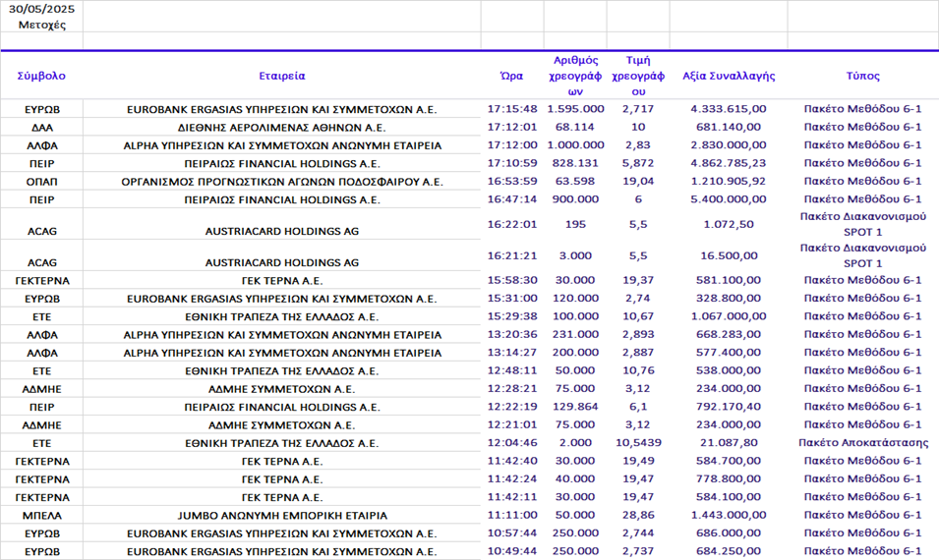This screenshot has width=939, height=560.
Task: Click the quantity cell 900.000
Action: 575,198
